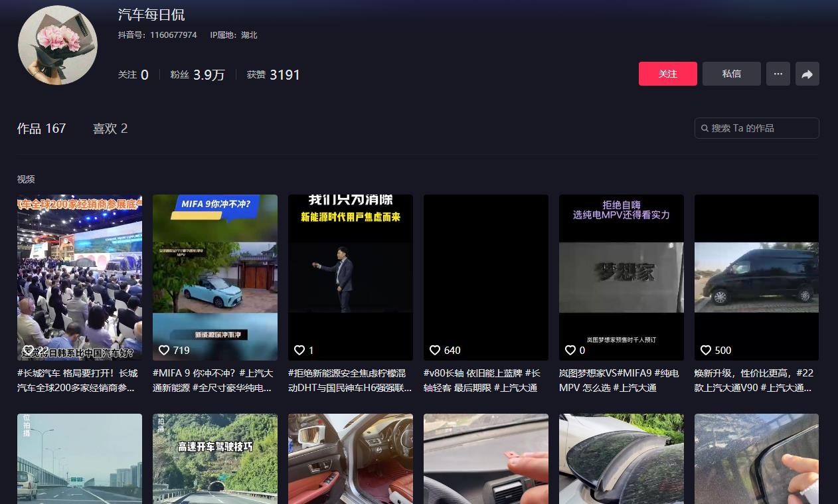The width and height of the screenshot is (838, 504).
Task: Open the three-dot more options button
Action: click(778, 74)
